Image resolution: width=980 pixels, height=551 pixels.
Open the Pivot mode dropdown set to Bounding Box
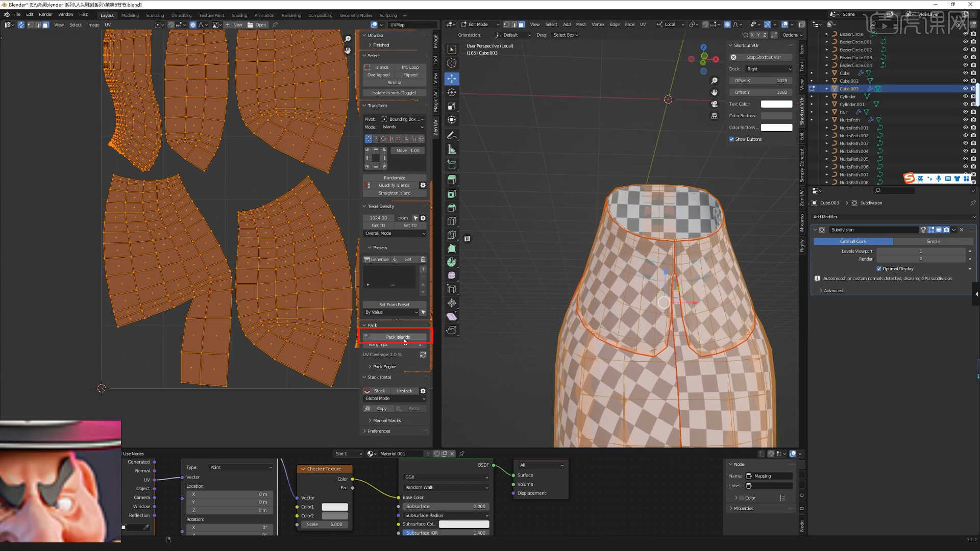402,119
